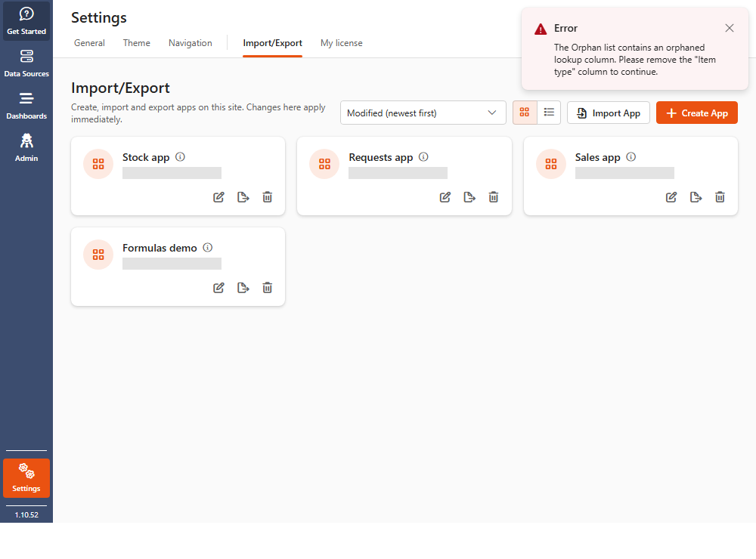The height and width of the screenshot is (559, 756).
Task: Dismiss the Error notification
Action: click(x=730, y=28)
